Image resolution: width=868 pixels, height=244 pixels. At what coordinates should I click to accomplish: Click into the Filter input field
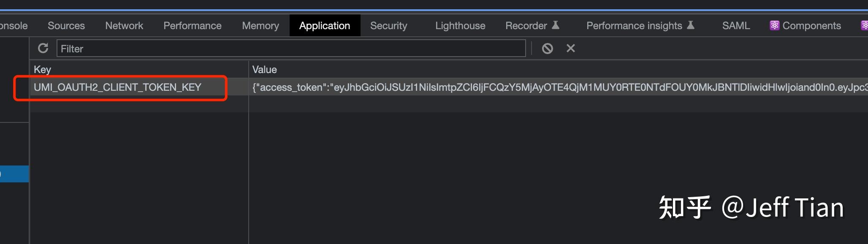291,49
